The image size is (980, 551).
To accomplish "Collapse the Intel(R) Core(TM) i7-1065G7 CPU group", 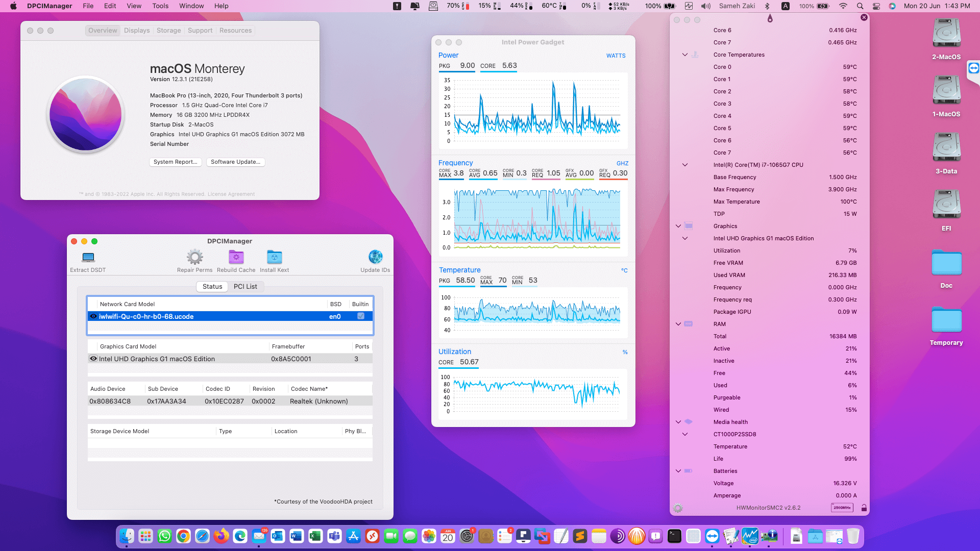I will point(685,165).
